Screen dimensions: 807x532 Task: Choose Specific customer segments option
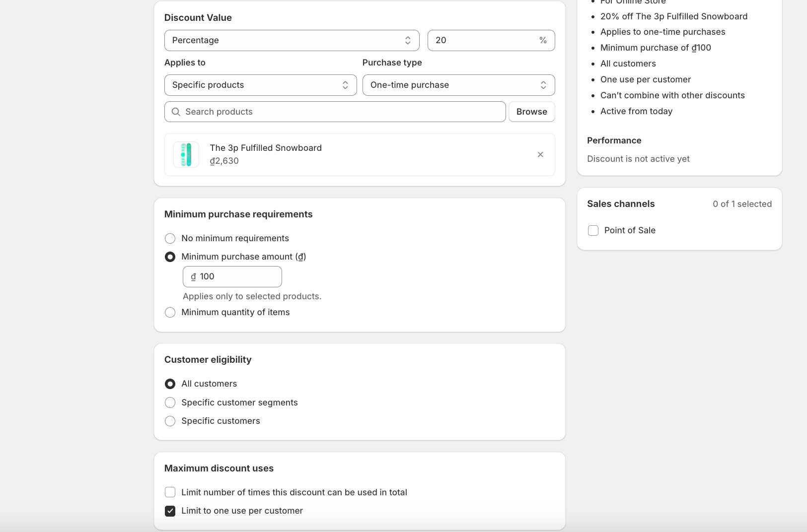tap(170, 402)
